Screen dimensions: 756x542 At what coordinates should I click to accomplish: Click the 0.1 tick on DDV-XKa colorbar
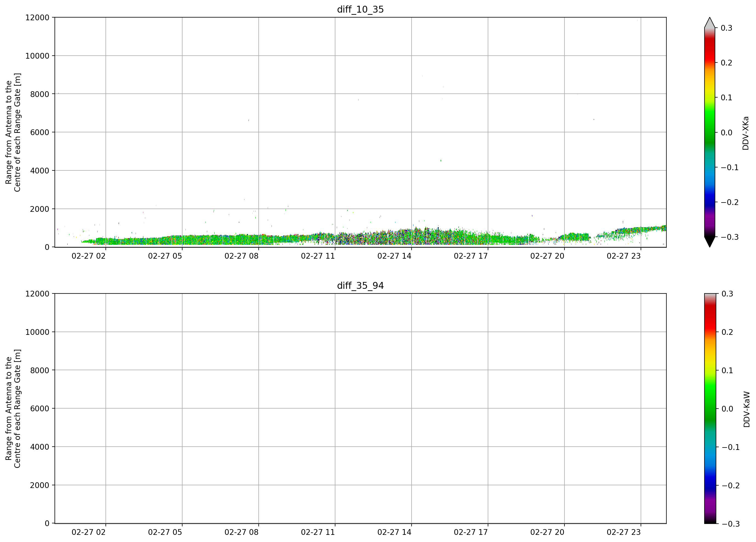point(727,98)
